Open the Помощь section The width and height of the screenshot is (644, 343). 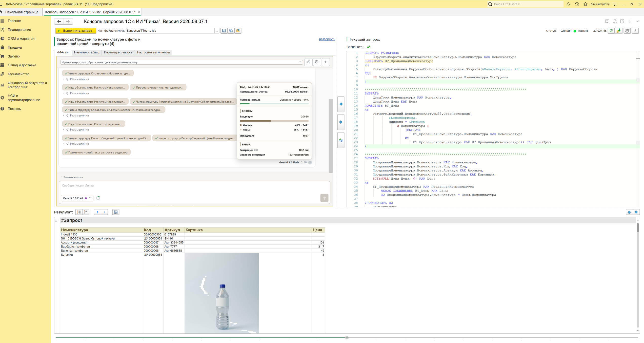point(14,109)
